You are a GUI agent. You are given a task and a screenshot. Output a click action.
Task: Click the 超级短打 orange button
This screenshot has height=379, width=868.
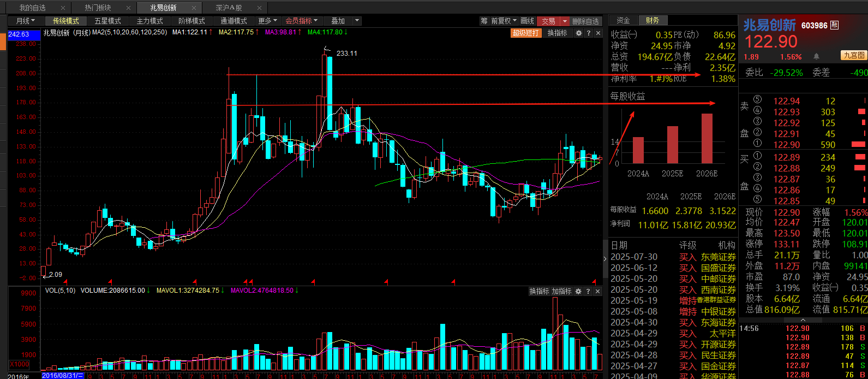tap(526, 33)
